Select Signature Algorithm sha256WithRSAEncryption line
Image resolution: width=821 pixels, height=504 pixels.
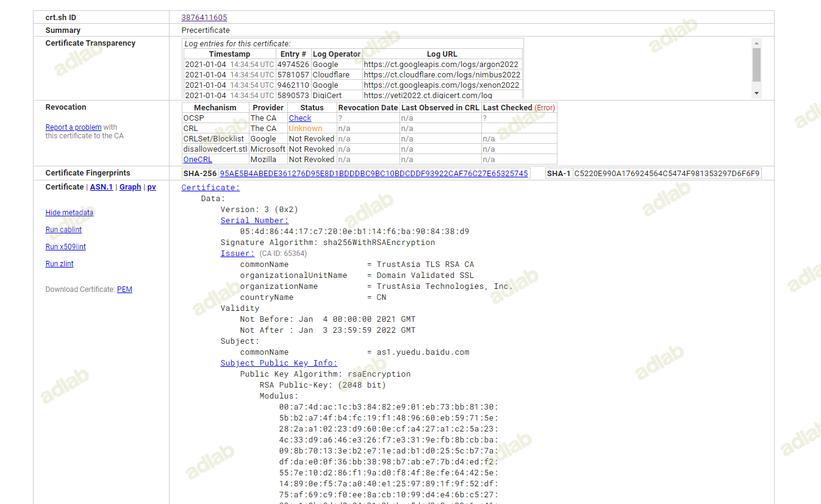pos(328,243)
